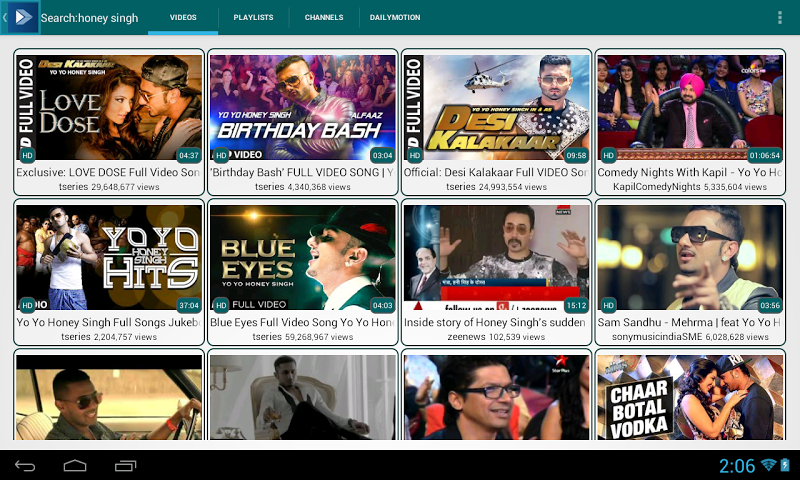Viewport: 800px width, 480px height.
Task: Open the Chaar Botal Vodka thumbnail
Action: 690,397
